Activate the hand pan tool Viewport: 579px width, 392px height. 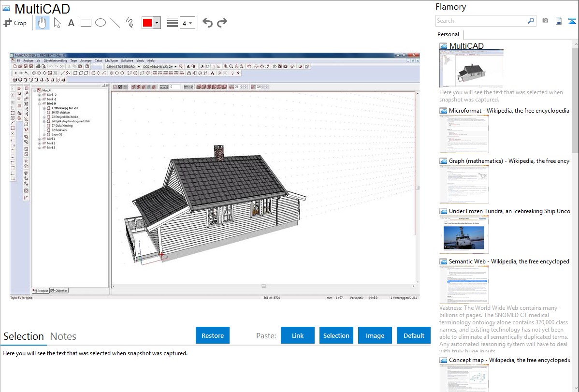[42, 23]
